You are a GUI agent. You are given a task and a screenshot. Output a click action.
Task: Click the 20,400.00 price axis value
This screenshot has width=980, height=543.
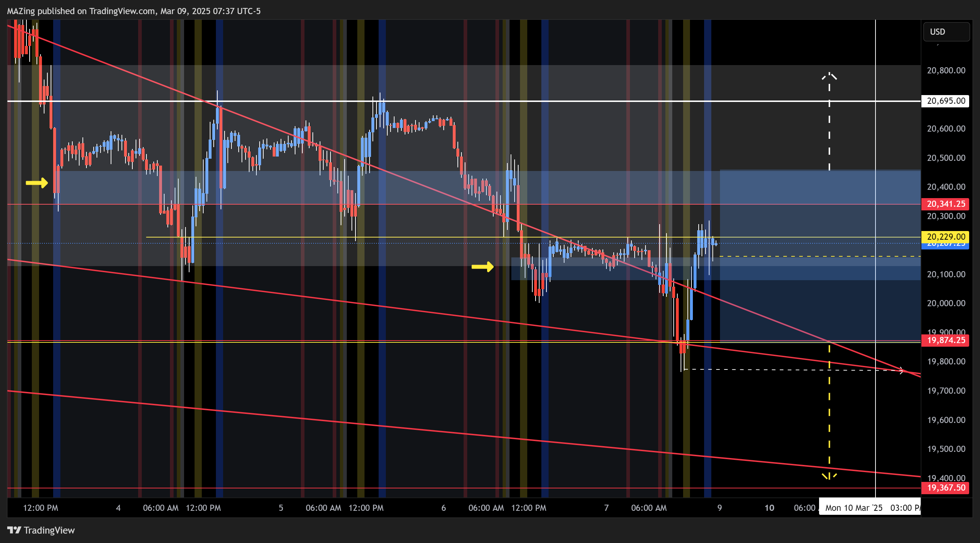[x=946, y=187]
